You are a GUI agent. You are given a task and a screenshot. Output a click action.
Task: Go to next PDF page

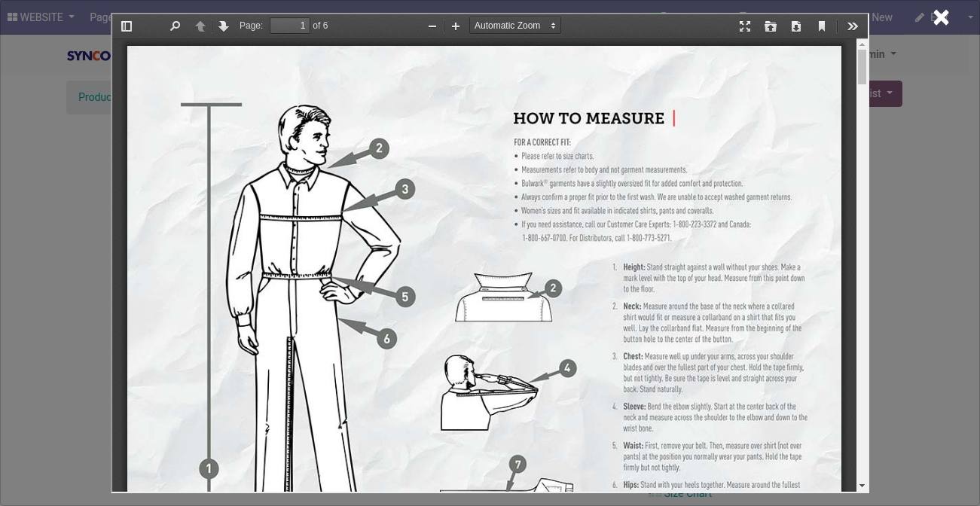point(224,26)
